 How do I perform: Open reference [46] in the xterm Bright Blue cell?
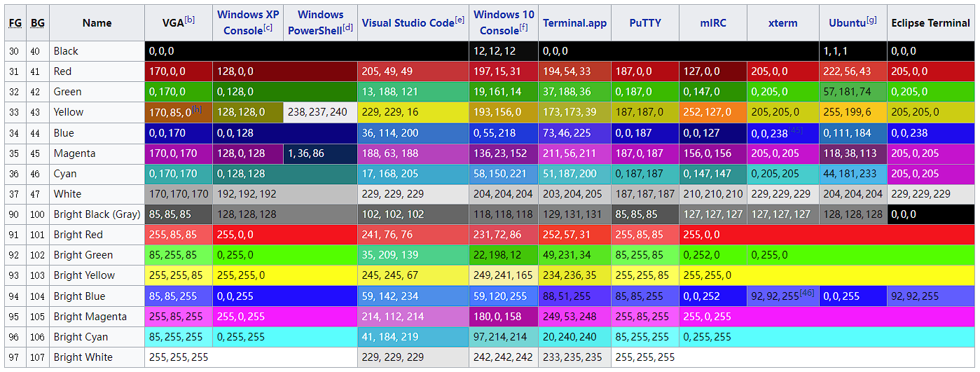click(807, 293)
